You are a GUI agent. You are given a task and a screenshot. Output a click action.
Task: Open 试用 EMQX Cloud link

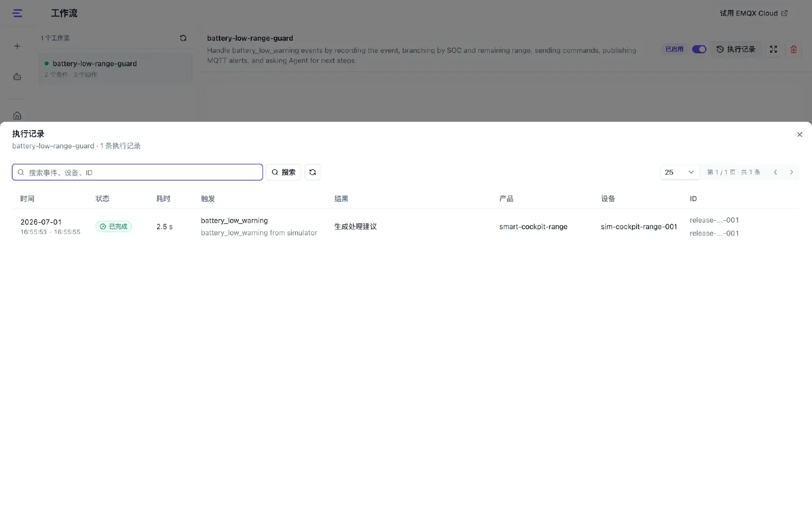753,13
